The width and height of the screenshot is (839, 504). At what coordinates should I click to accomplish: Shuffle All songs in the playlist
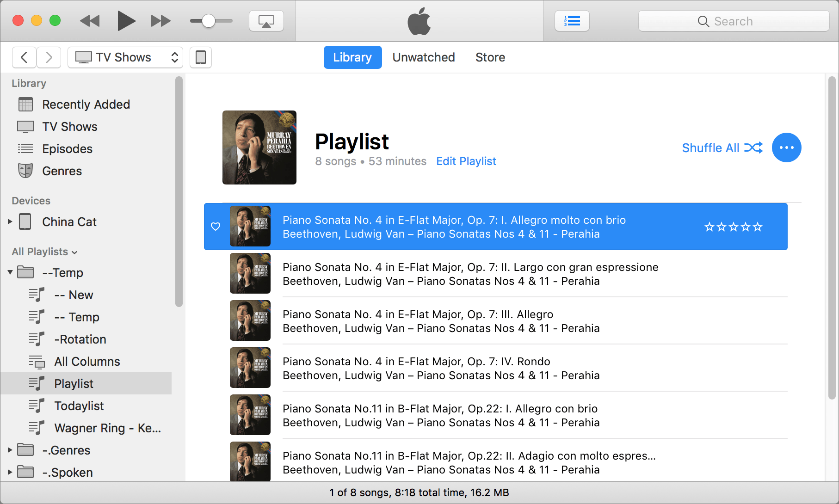pyautogui.click(x=722, y=148)
